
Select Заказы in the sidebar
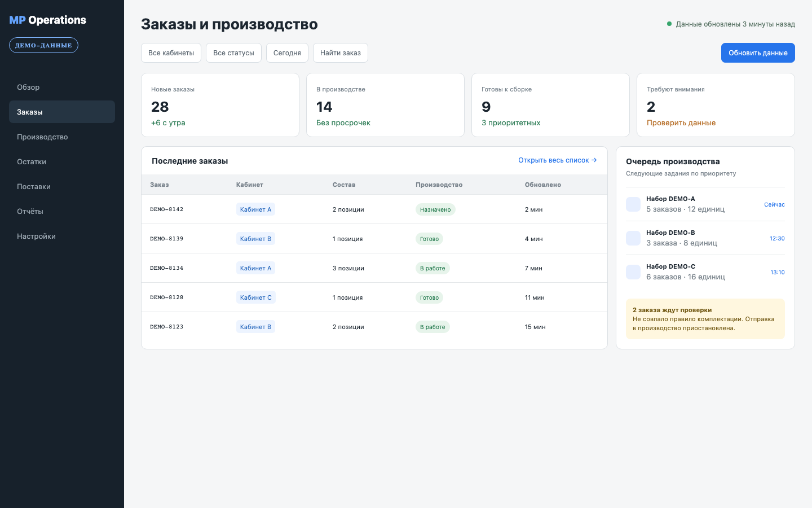tap(62, 112)
